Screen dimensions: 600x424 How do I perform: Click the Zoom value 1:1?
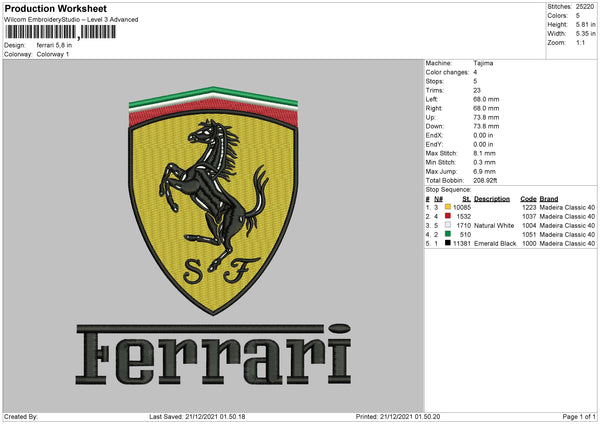(x=580, y=42)
